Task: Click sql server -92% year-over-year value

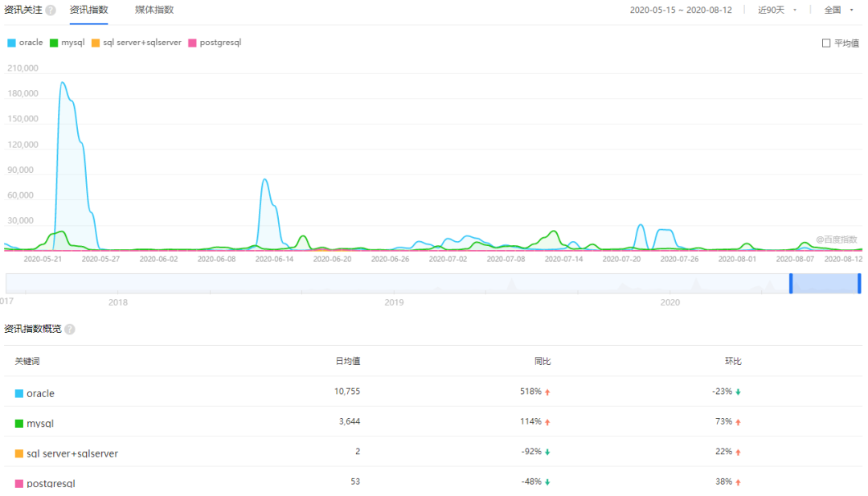Action: point(531,451)
